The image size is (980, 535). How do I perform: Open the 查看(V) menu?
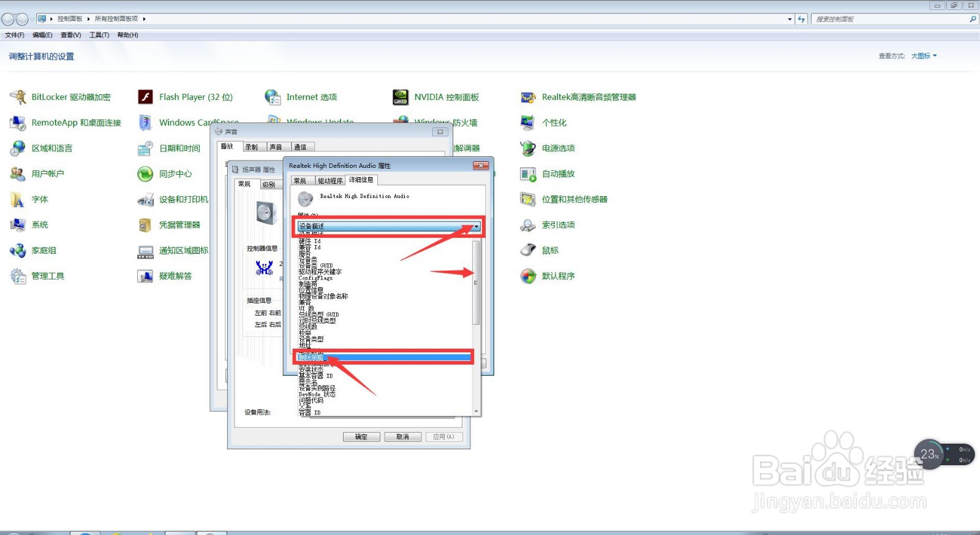tap(70, 35)
